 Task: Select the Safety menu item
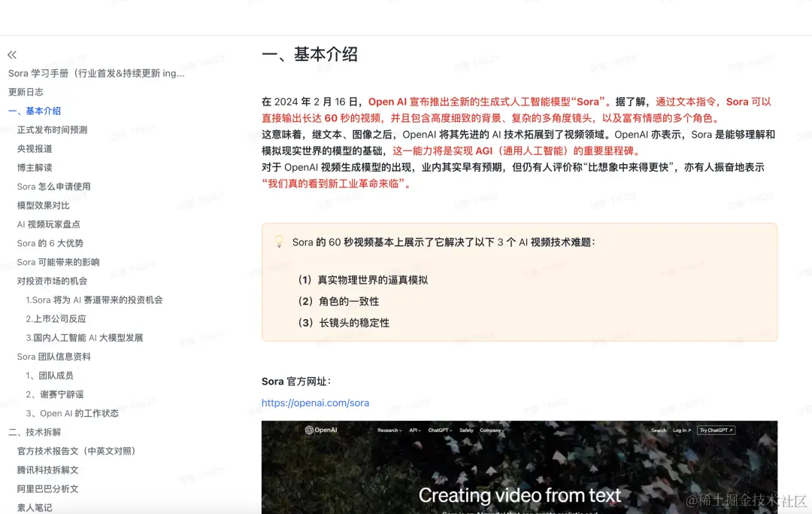pyautogui.click(x=466, y=430)
